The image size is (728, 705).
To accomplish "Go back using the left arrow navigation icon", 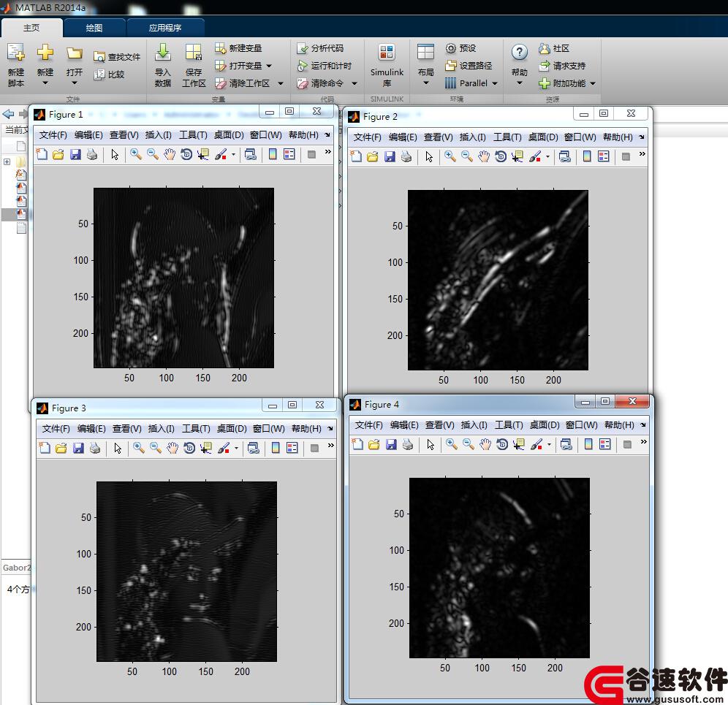I will pyautogui.click(x=8, y=114).
